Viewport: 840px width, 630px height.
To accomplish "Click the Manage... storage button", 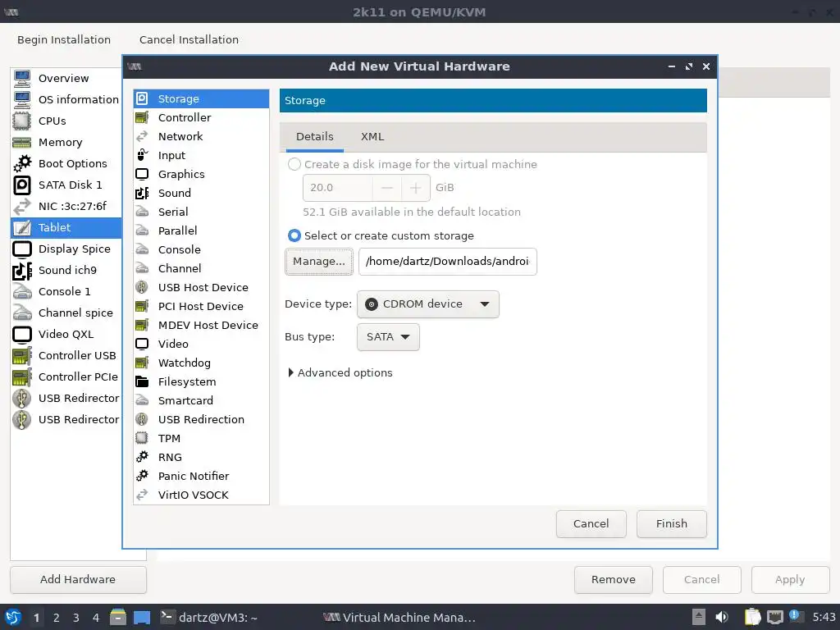I will pos(319,262).
